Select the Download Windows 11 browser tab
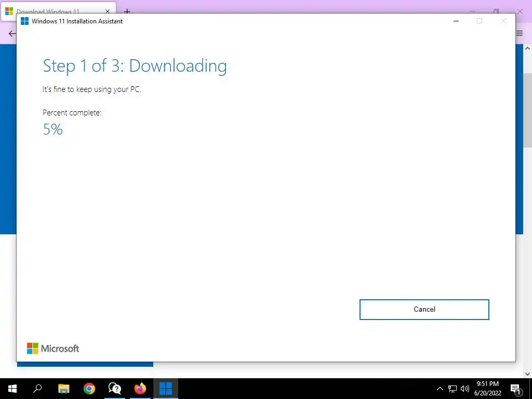 click(x=58, y=11)
